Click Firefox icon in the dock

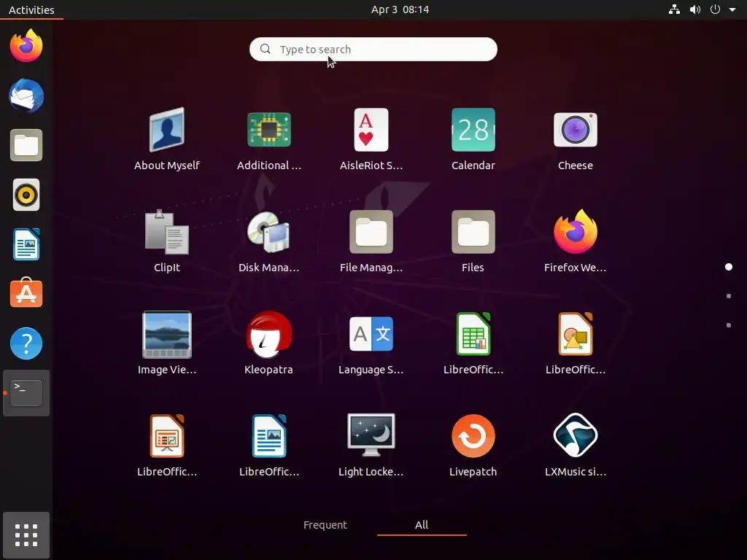click(26, 46)
